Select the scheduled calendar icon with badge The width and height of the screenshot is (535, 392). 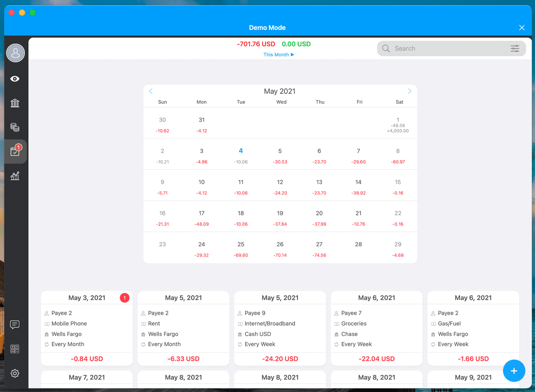(x=16, y=151)
